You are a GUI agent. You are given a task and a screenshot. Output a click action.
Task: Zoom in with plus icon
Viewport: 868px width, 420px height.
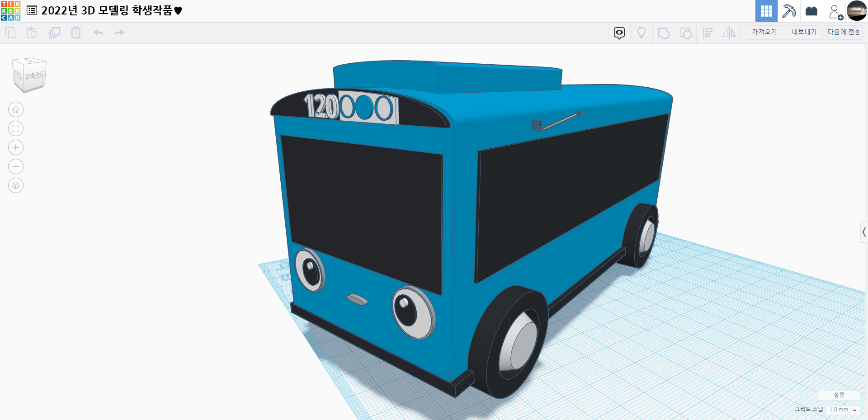tap(16, 147)
